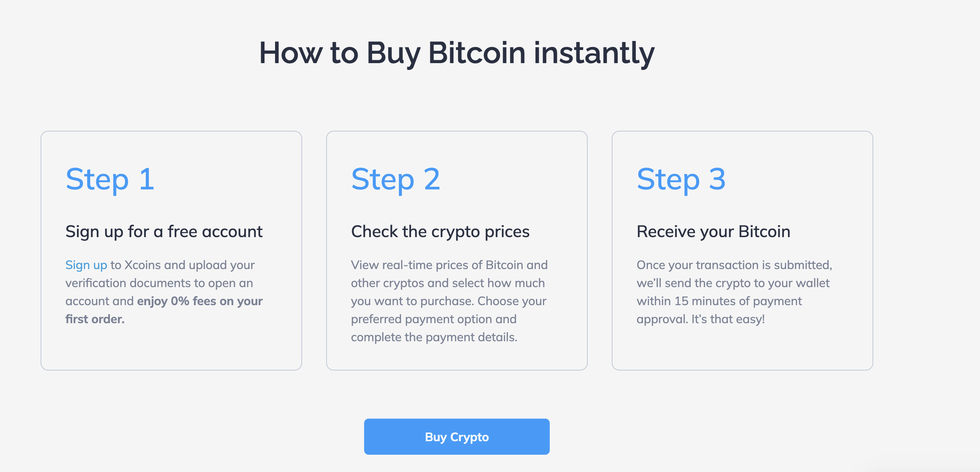The width and height of the screenshot is (980, 472).
Task: Click the 'How to Buy Bitcoin instantly' heading
Action: click(457, 53)
